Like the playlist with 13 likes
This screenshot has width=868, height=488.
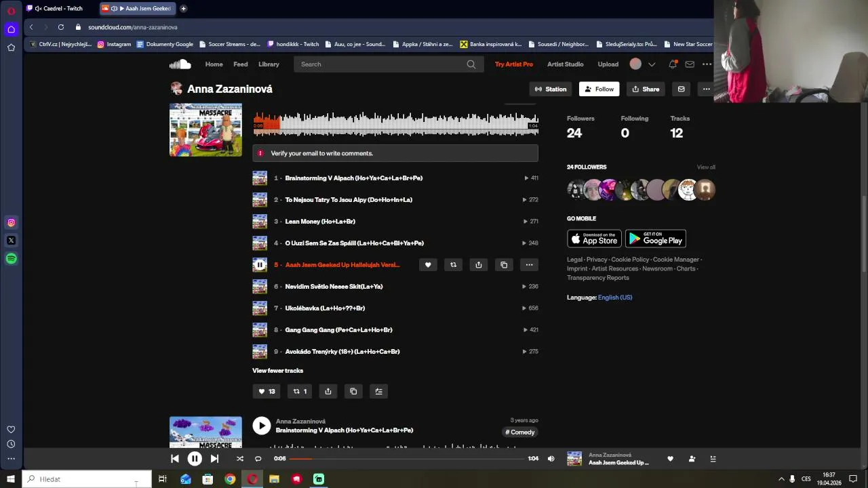[x=266, y=391]
